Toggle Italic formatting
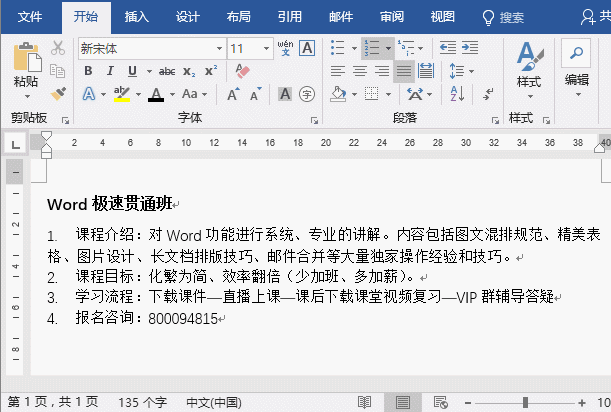 coord(109,71)
